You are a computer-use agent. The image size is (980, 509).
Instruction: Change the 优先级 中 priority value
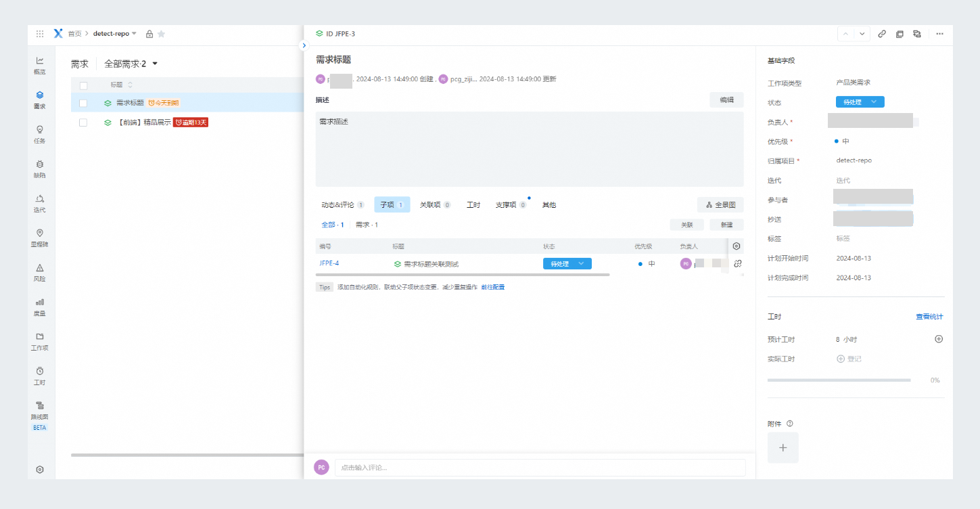[842, 141]
